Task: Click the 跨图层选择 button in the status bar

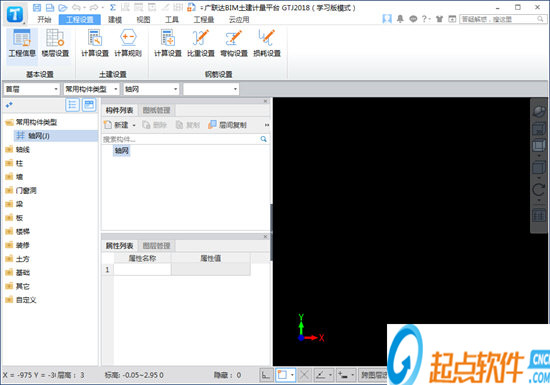Action: point(373,375)
